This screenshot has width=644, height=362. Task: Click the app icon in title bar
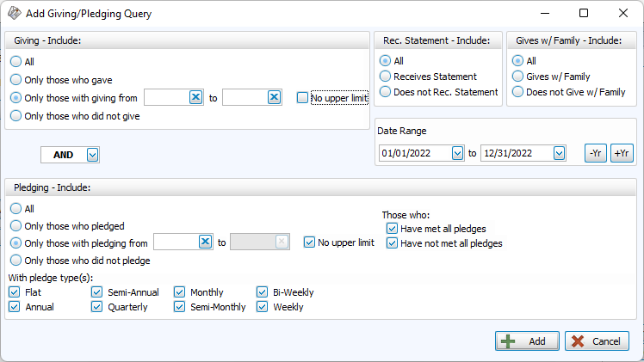pos(14,14)
